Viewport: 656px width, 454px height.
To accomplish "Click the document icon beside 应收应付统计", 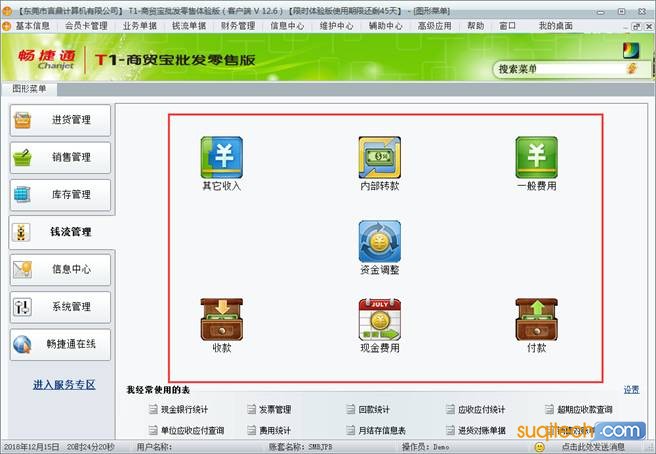I will 450,409.
